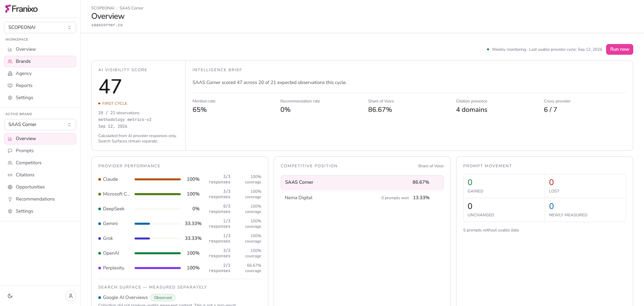This screenshot has height=306, width=644.
Task: Click the Reports book icon
Action: (x=10, y=86)
